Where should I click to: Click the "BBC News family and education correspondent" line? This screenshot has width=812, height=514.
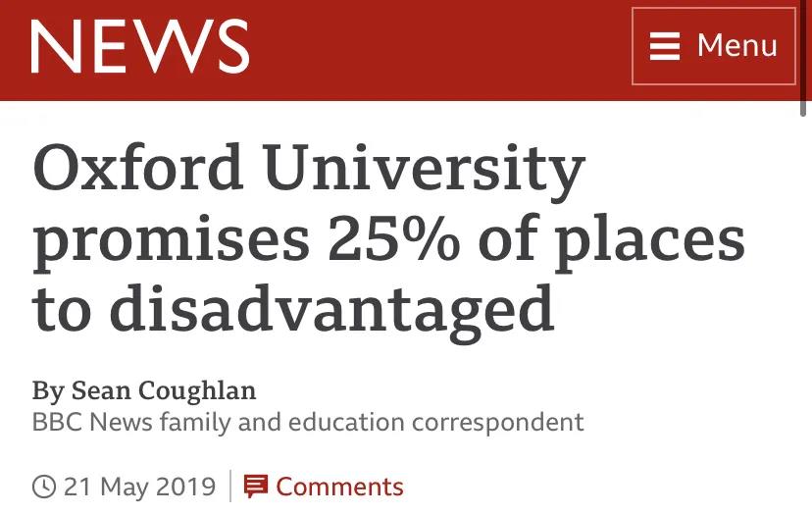(308, 423)
